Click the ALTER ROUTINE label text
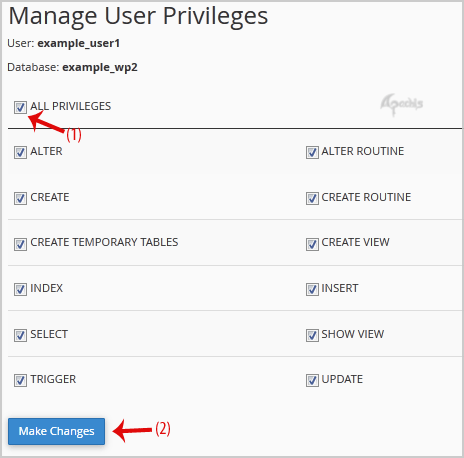Viewport: 464px width, 458px height. pos(363,151)
